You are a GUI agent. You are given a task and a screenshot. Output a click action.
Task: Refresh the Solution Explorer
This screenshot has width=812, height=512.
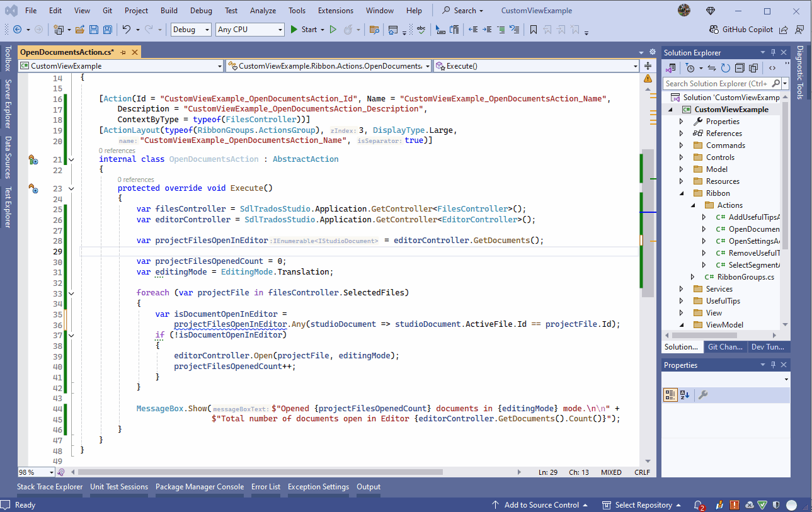click(725, 67)
